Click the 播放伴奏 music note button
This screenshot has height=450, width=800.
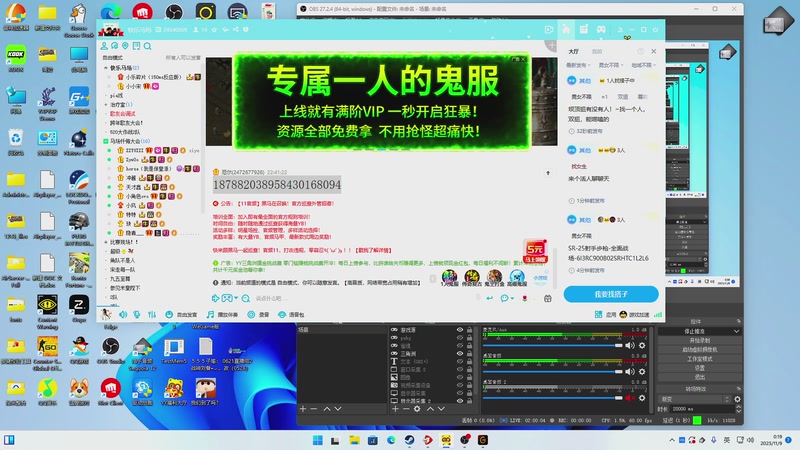point(222,315)
